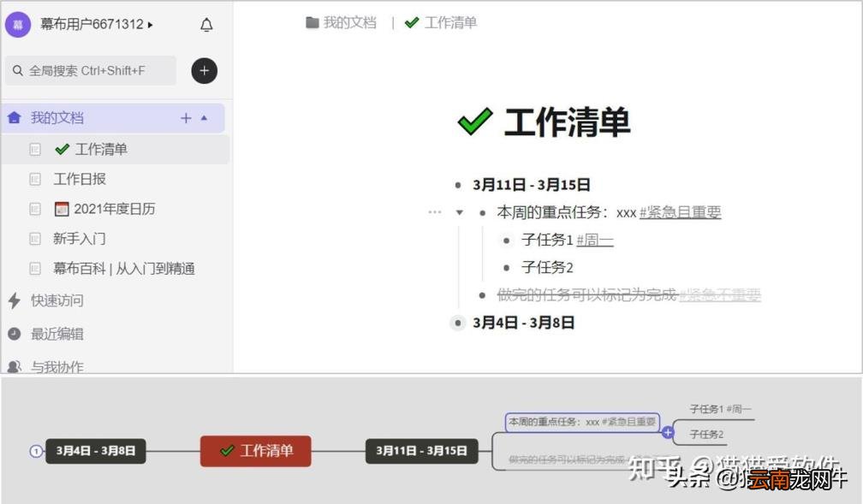
Task: Open 快速访问 section
Action: click(x=57, y=300)
